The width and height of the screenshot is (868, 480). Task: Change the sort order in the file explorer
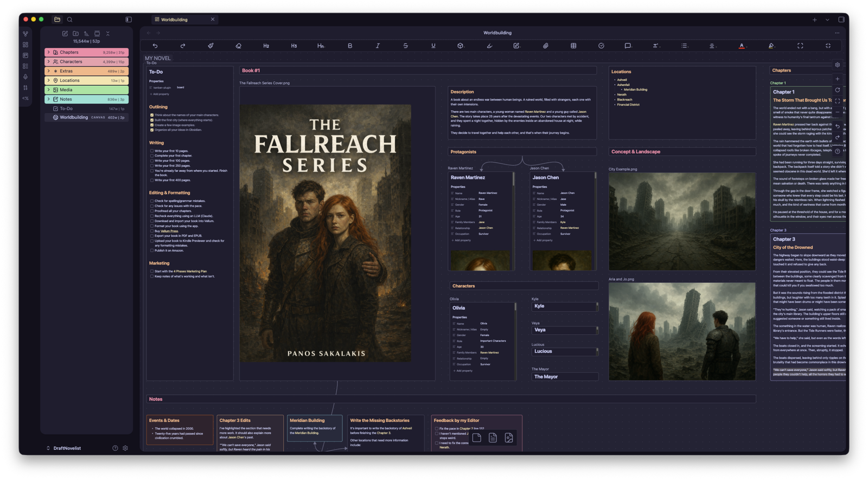coord(86,34)
